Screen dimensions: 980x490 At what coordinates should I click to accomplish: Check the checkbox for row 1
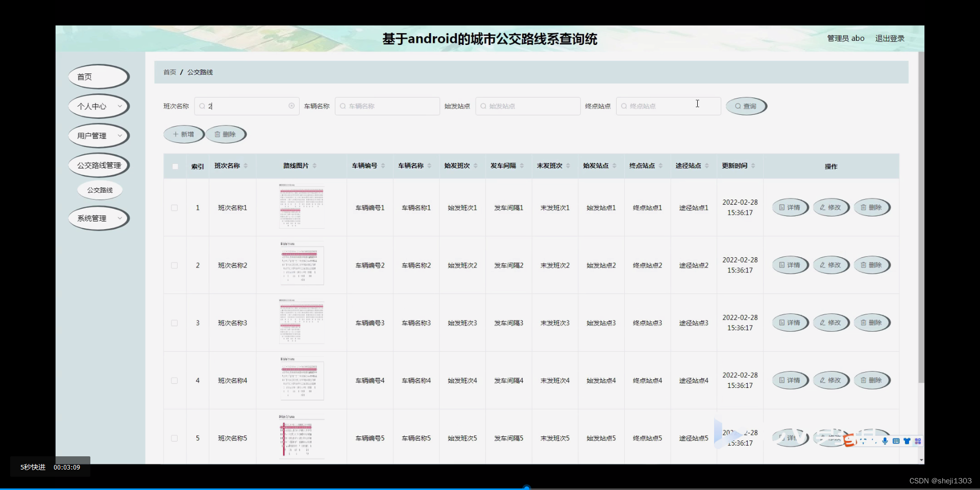click(174, 208)
